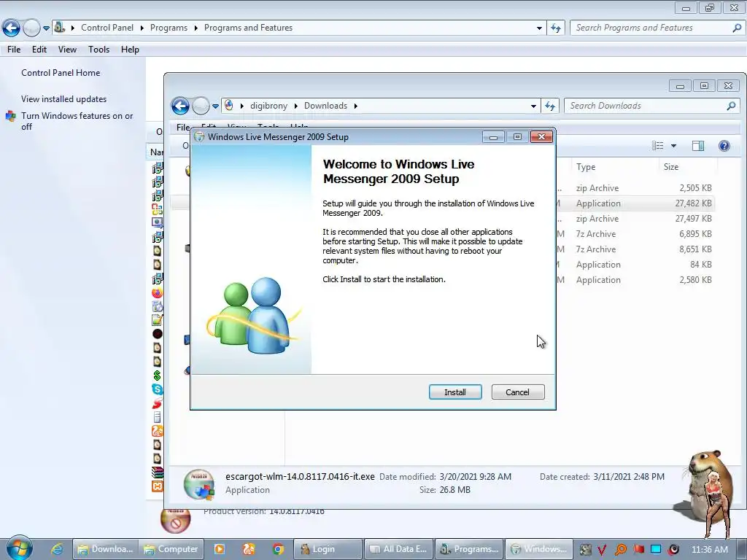Click the red flag tray icon
Image resolution: width=747 pixels, height=560 pixels.
(638, 549)
